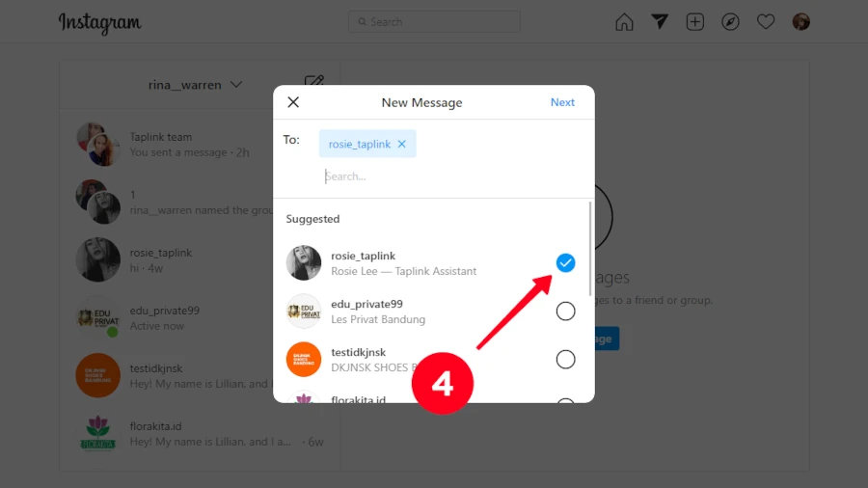
Task: Remove rosie_taplink recipient chip
Action: coord(402,144)
